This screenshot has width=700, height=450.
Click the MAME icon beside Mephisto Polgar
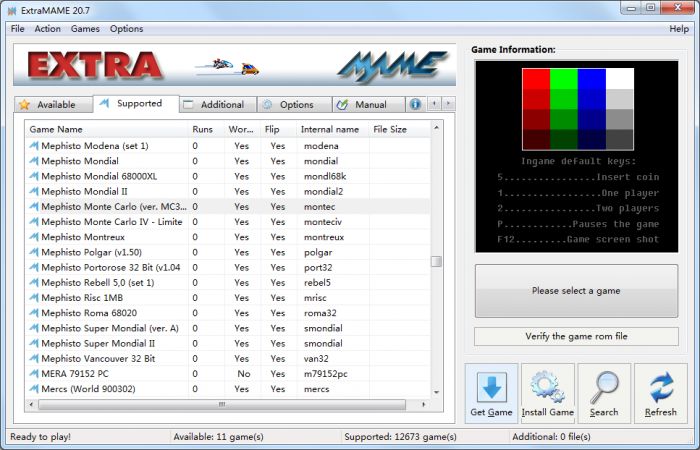coord(34,253)
